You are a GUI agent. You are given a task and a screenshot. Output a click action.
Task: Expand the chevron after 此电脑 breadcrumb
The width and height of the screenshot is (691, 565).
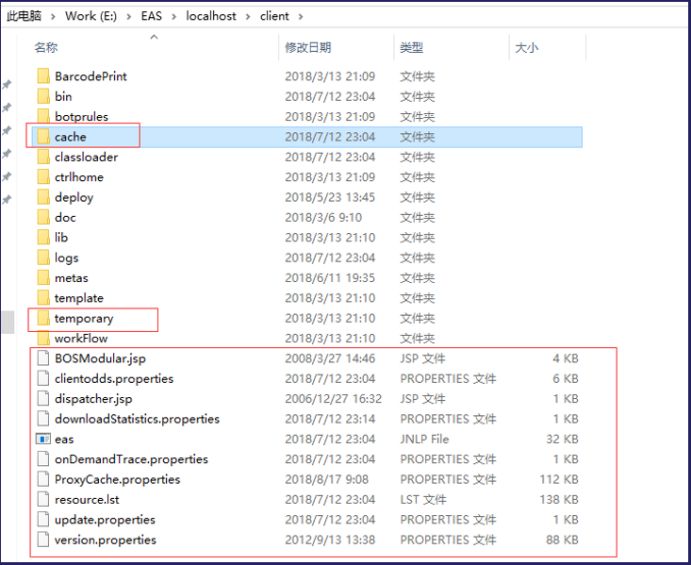pos(53,17)
